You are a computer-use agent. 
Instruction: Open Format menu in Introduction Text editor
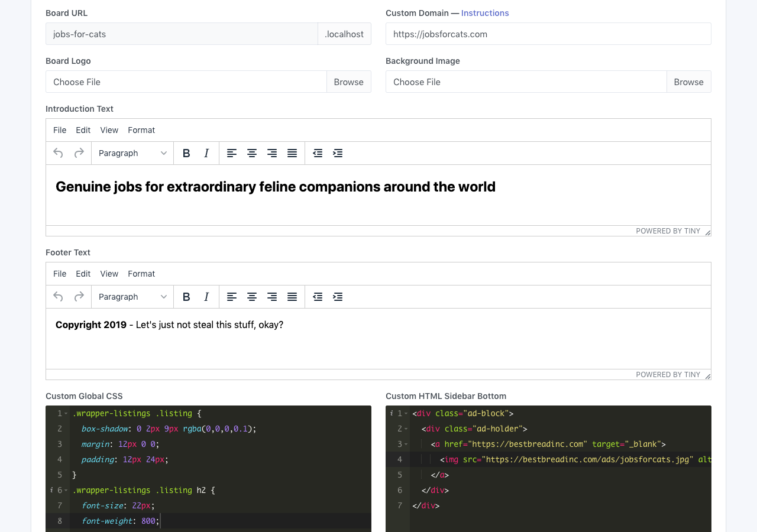[141, 130]
